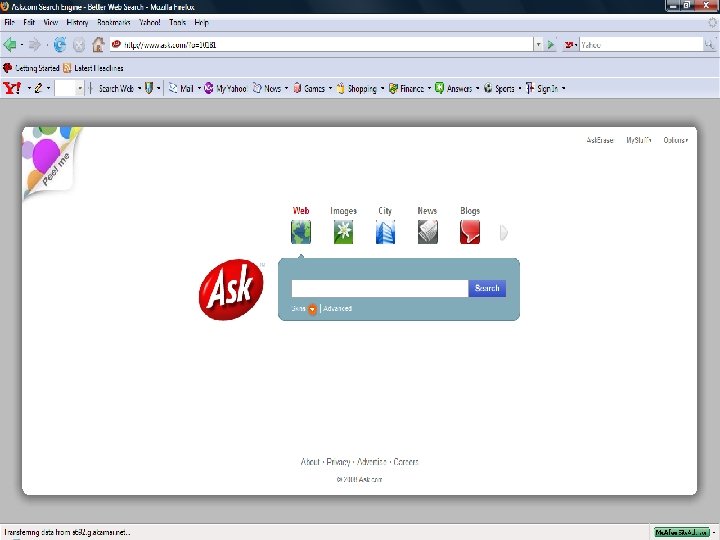Open the Help menu
This screenshot has height=540, width=720.
coord(201,22)
